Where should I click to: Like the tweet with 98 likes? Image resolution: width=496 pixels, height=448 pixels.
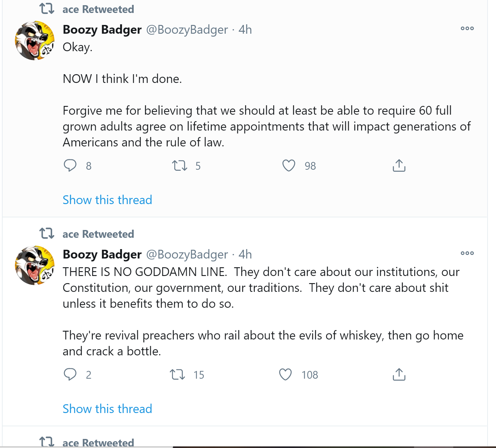click(289, 166)
